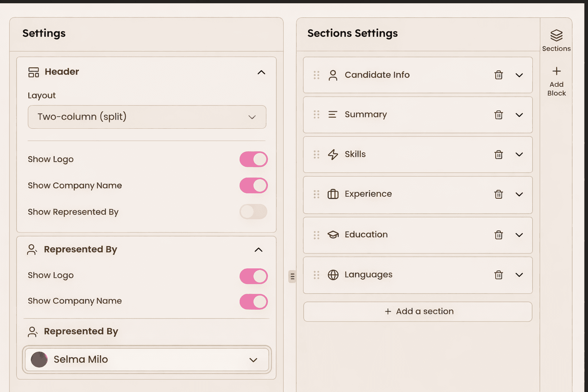588x392 pixels.
Task: Open the Layout dropdown showing Two-column (split)
Action: [x=147, y=117]
